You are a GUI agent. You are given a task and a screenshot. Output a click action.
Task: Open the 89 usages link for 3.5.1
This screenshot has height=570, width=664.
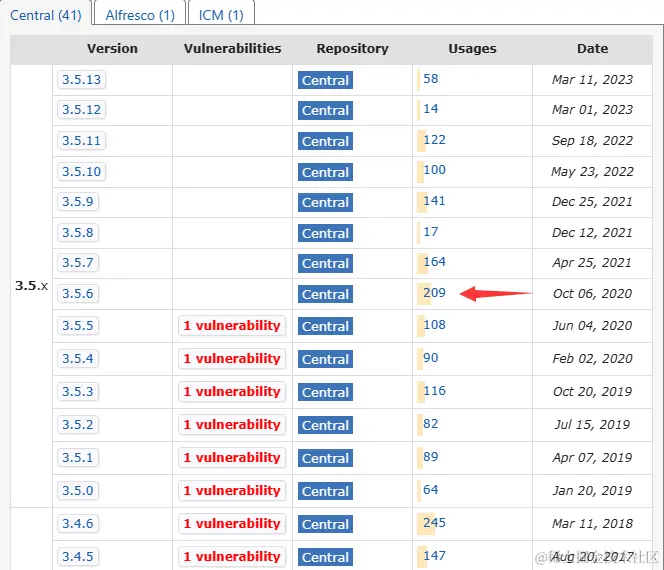[431, 457]
